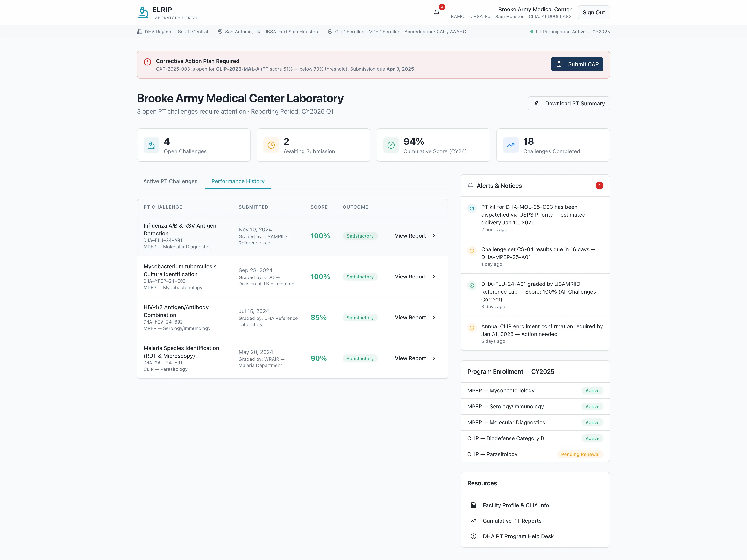Click the red alert count badge in Alerts & Notices
747x560 pixels.
click(599, 185)
